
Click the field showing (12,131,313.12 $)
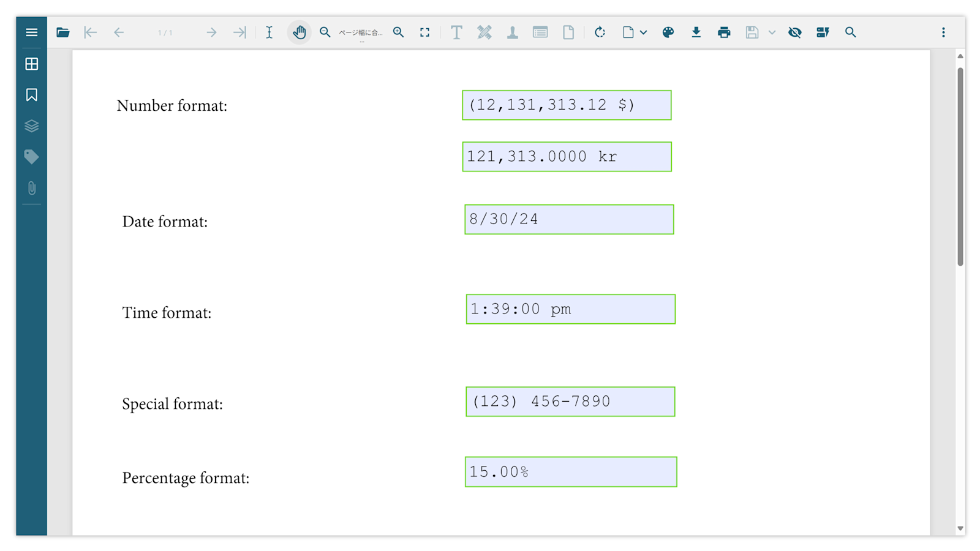point(567,105)
